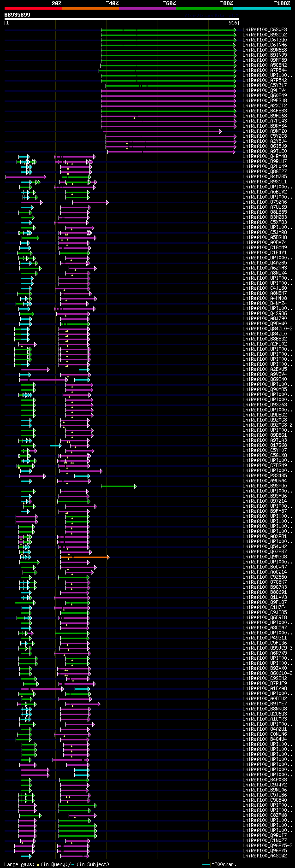Viewport: 295px width, 868px height.
Task: Select the UniRef100_B9IN95 label
Action: (x=265, y=55)
